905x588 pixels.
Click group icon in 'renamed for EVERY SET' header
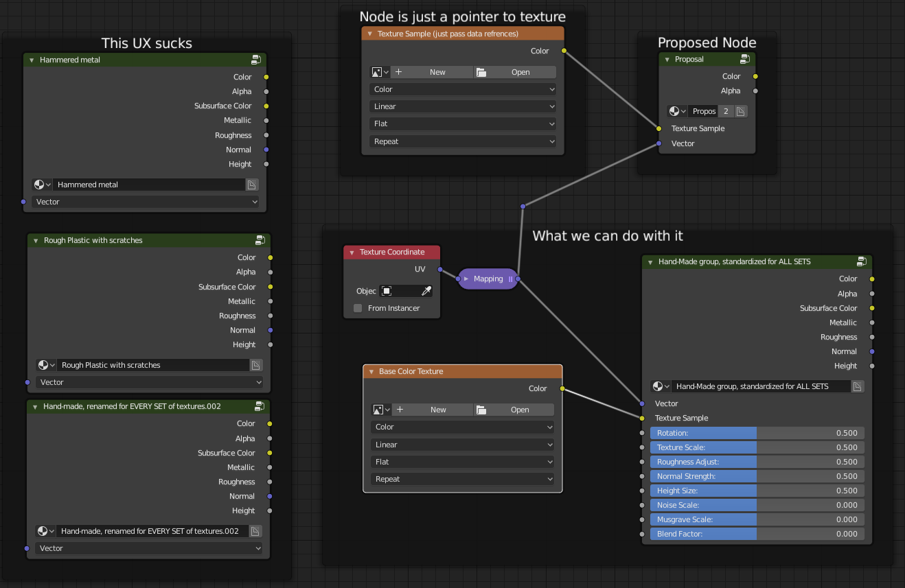point(260,406)
